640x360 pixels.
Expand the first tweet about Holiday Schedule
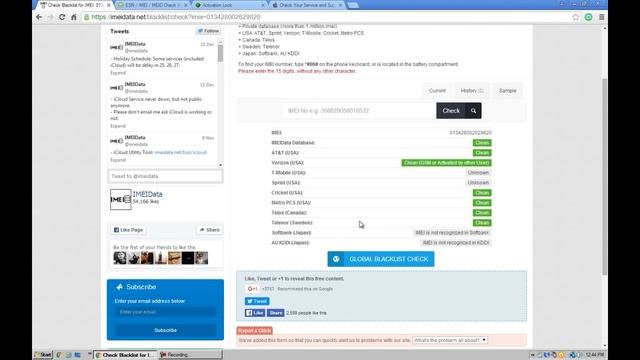click(x=118, y=73)
